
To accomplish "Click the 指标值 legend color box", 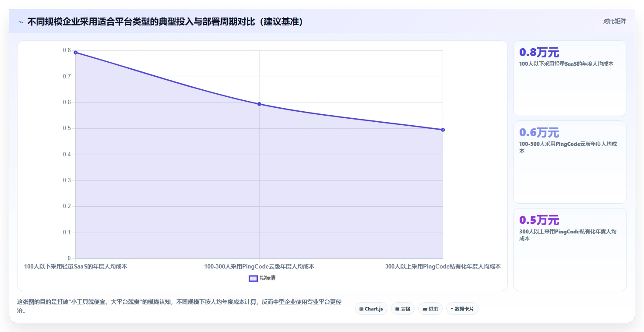I will point(253,278).
